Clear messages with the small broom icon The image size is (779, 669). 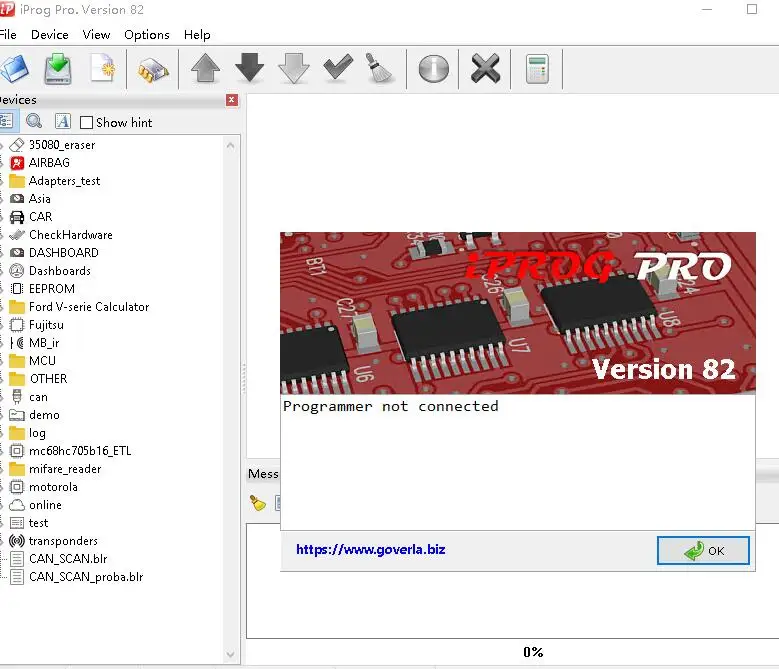coord(258,503)
